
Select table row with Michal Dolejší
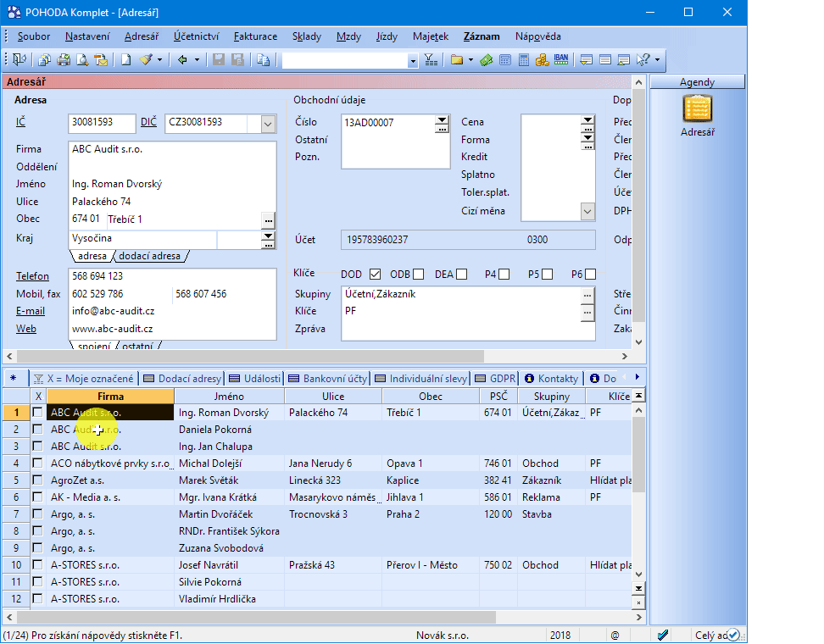(x=317, y=464)
